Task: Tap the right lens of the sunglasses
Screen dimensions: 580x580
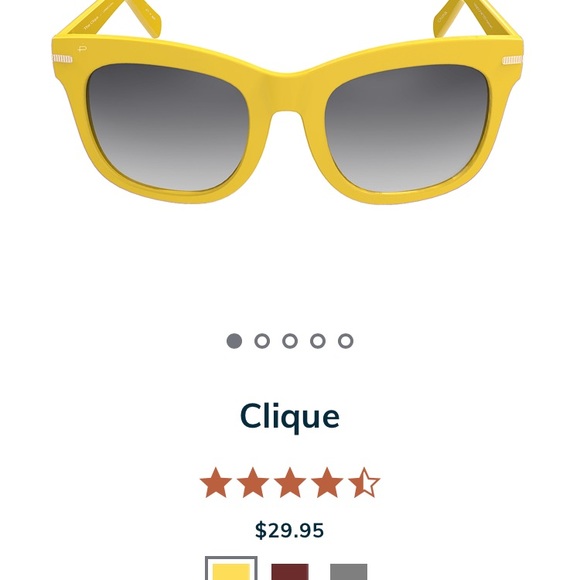Action: click(408, 128)
